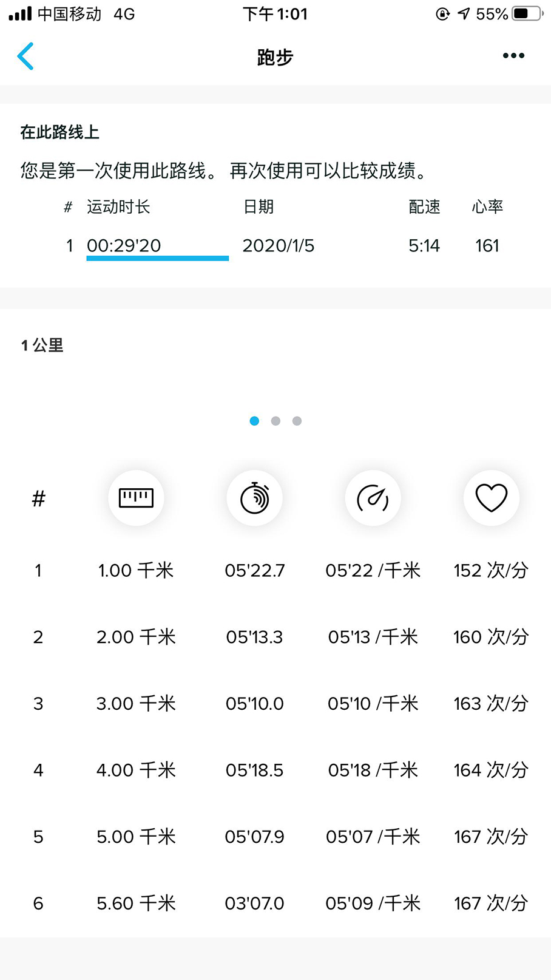This screenshot has height=980, width=551.
Task: Tap the blue duration bar under 00:29'20
Action: [157, 259]
